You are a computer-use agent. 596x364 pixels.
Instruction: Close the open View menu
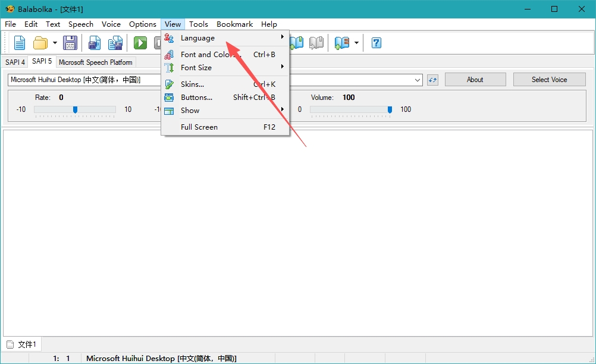pyautogui.click(x=172, y=24)
